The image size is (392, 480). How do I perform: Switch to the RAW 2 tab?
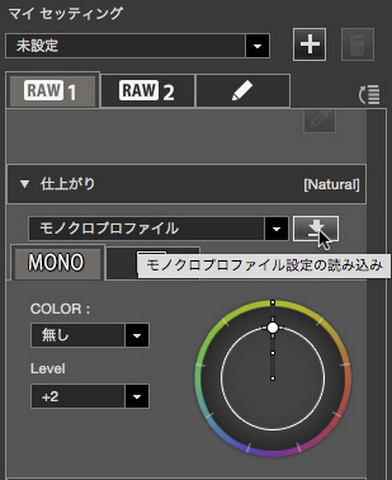[x=148, y=91]
